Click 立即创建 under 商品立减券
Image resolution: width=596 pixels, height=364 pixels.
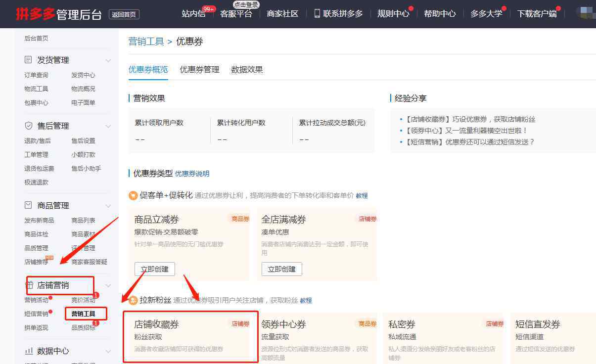[155, 269]
